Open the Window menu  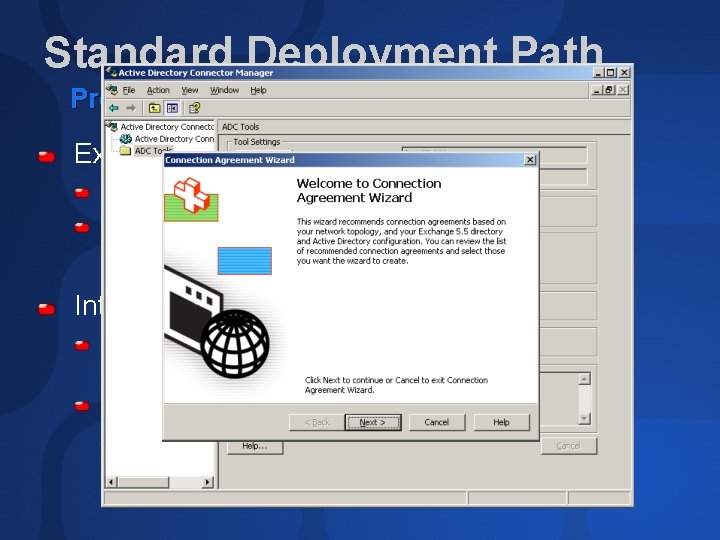[225, 90]
